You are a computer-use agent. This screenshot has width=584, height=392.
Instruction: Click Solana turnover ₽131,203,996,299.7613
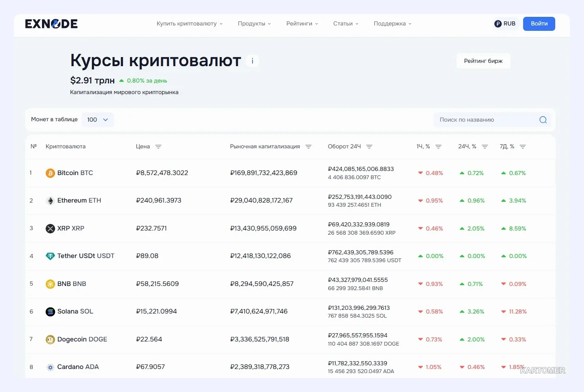tap(359, 308)
